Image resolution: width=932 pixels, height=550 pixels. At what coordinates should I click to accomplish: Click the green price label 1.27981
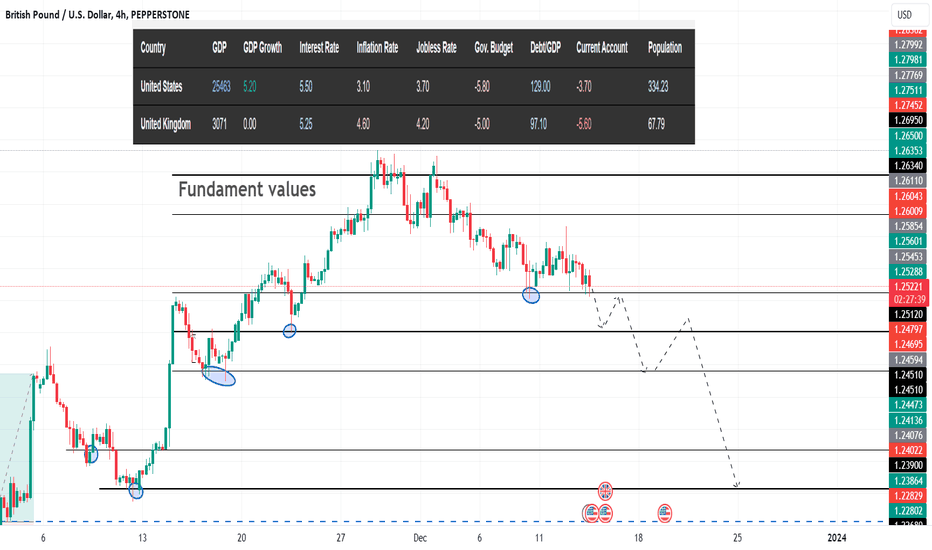[x=908, y=59]
